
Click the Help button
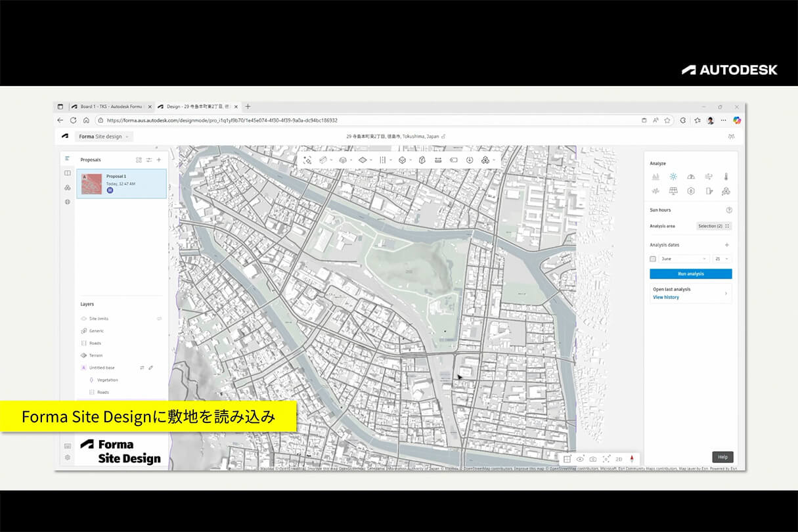(x=722, y=457)
